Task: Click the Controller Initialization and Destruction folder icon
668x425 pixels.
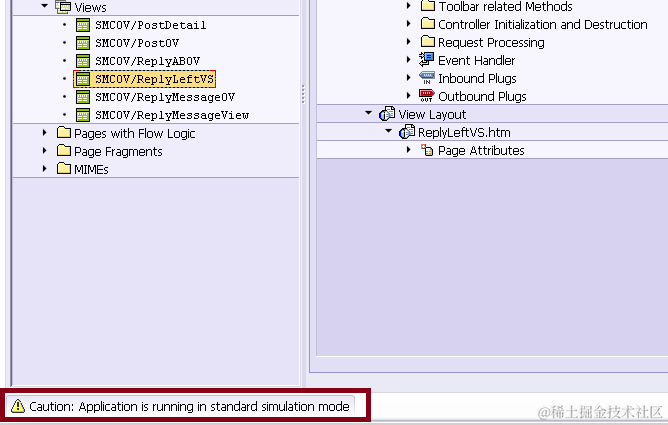Action: (x=428, y=23)
